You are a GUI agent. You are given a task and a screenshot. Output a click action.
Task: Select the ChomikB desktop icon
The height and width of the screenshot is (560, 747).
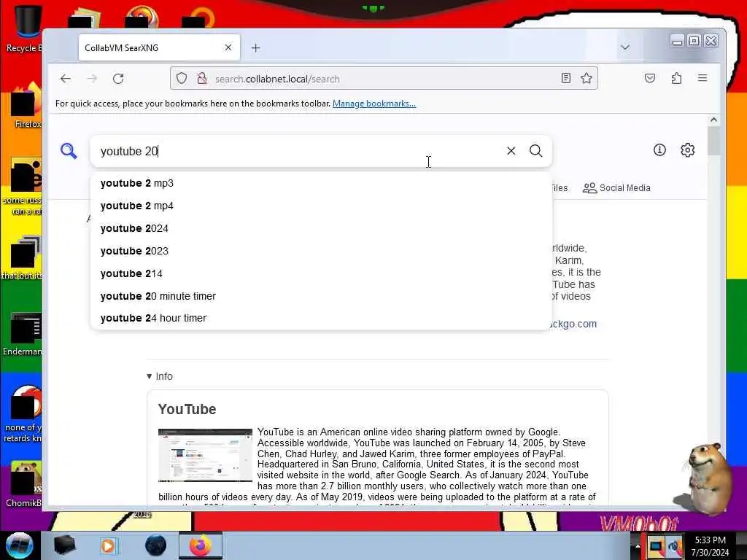coord(24,484)
